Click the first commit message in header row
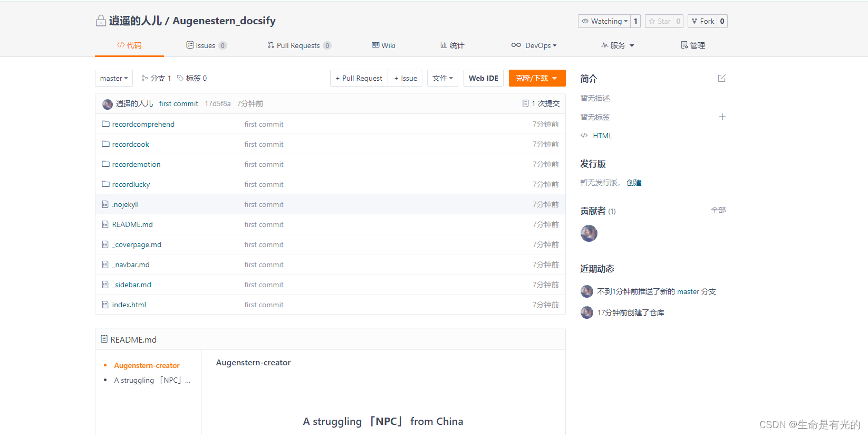 179,103
